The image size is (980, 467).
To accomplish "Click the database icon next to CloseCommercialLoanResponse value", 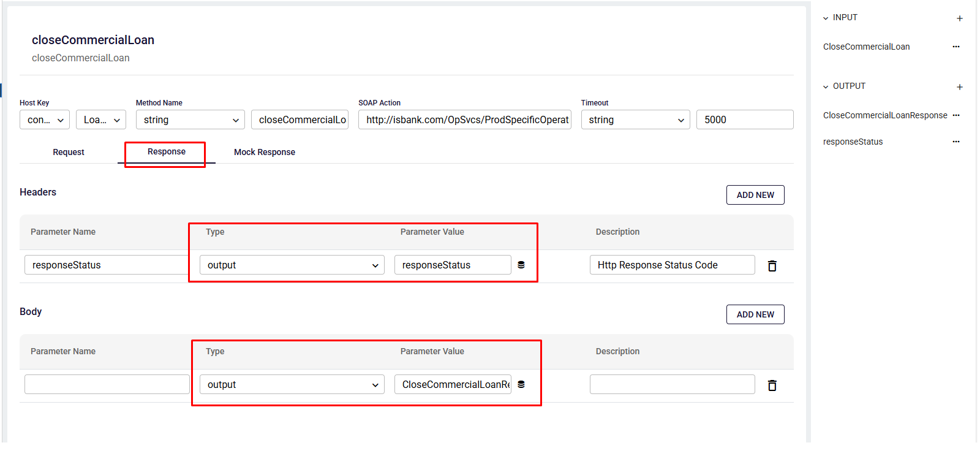I will 521,384.
